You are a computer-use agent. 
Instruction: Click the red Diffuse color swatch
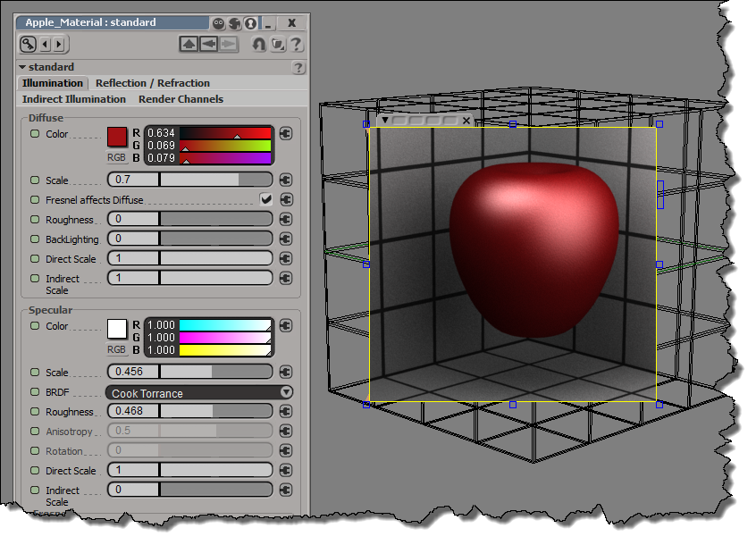click(117, 137)
